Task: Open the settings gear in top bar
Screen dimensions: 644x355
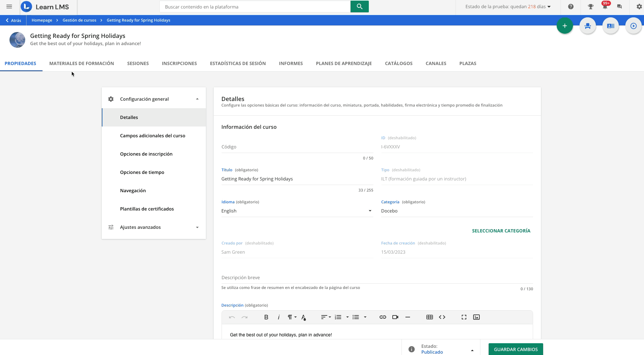Action: tap(639, 7)
